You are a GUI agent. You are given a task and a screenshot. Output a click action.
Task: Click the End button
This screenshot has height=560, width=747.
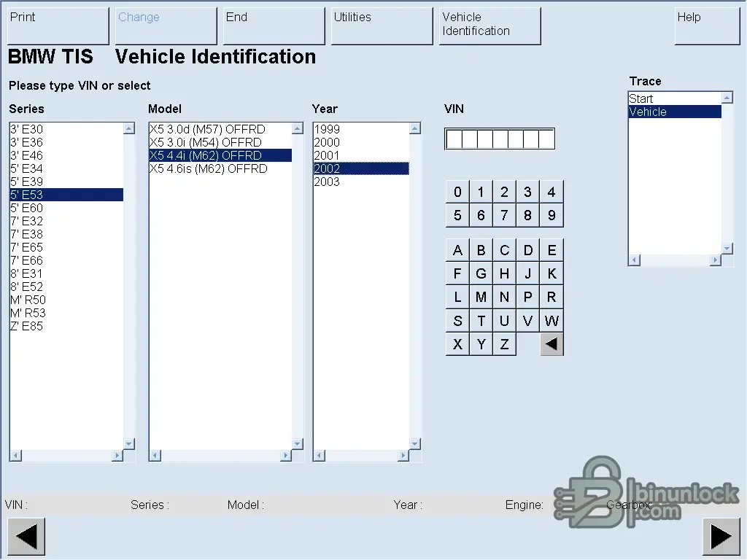pos(274,26)
